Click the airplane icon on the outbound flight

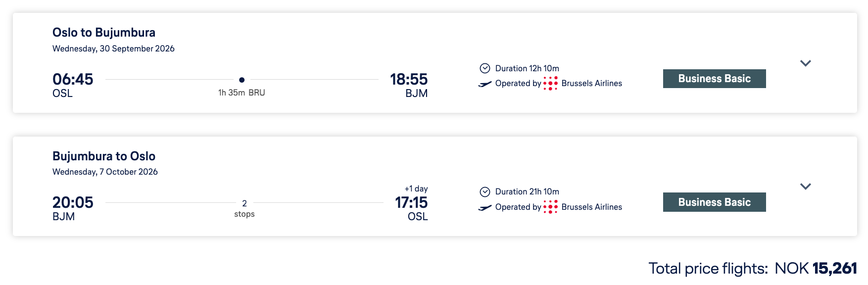tap(485, 84)
